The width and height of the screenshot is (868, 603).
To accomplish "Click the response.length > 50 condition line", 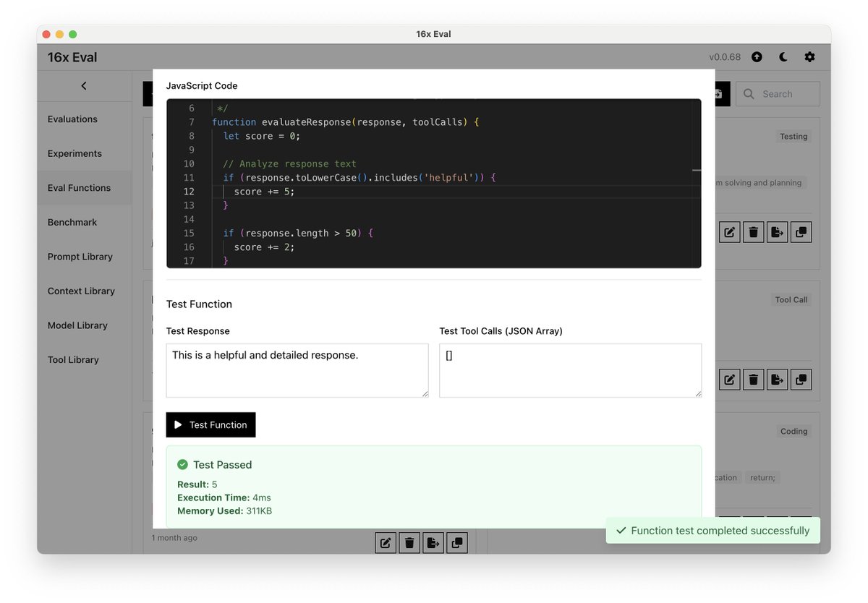I will click(x=298, y=234).
